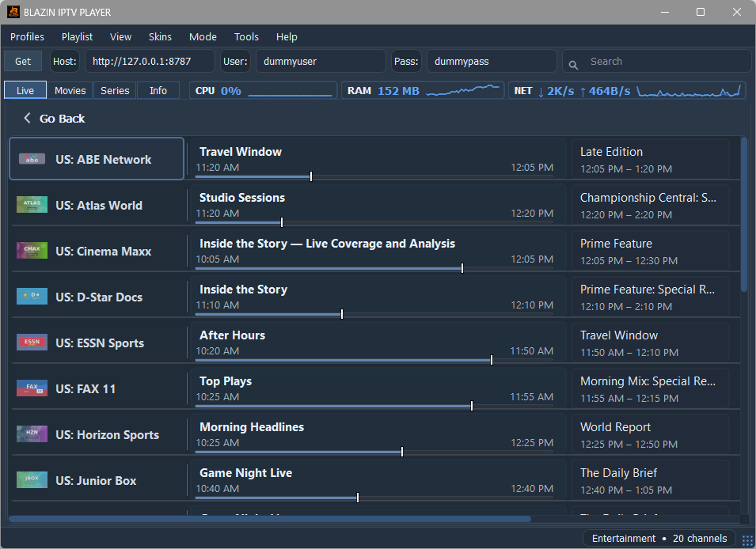Switch to the Series tab
Image resolution: width=756 pixels, height=549 pixels.
(x=115, y=90)
